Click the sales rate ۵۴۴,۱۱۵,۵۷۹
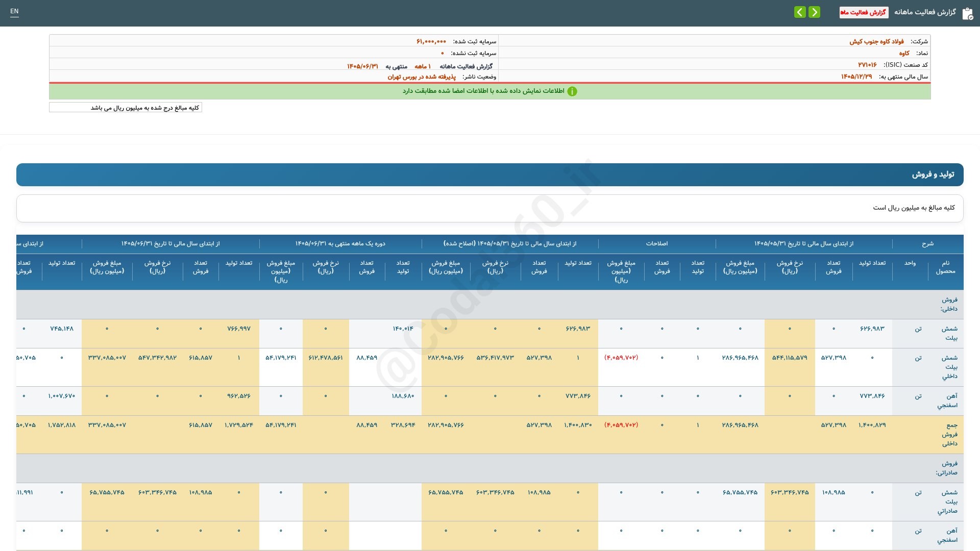The width and height of the screenshot is (980, 551). point(790,358)
